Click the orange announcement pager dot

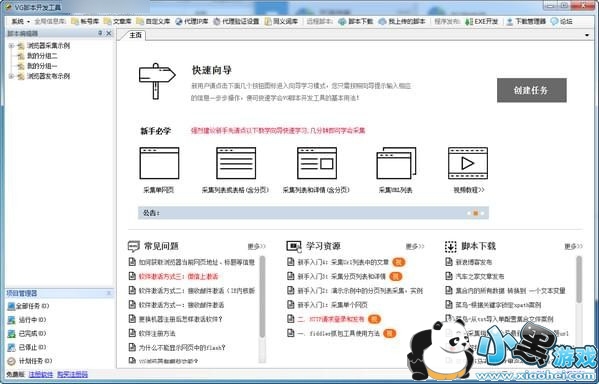pyautogui.click(x=476, y=213)
